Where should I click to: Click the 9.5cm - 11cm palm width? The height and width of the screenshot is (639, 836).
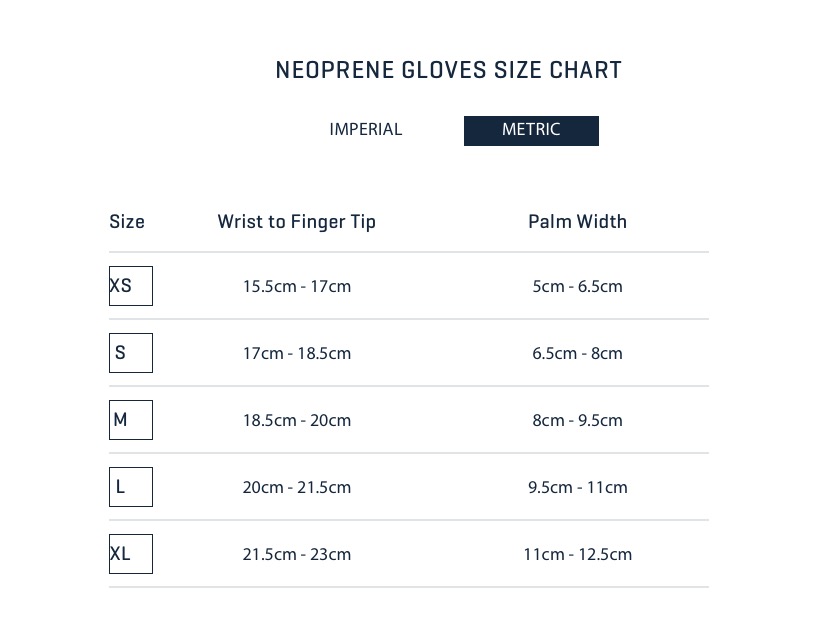pos(577,488)
